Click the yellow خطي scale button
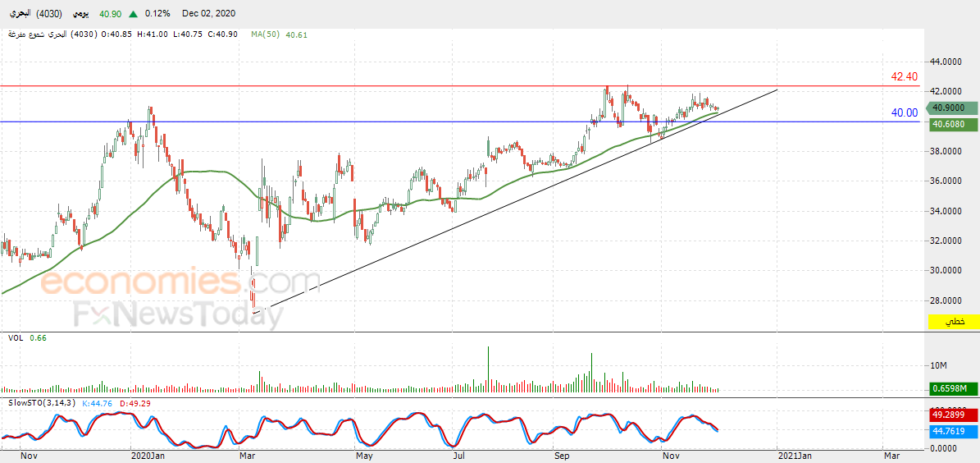 point(954,322)
